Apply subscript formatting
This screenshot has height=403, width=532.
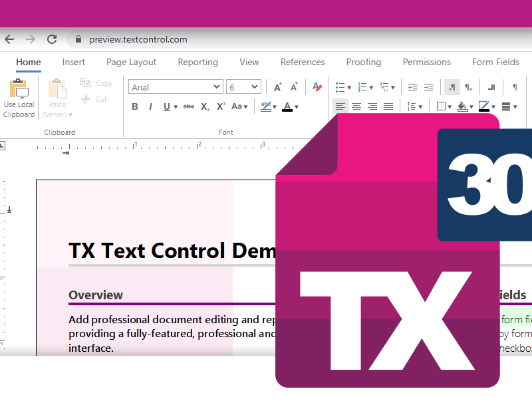click(x=205, y=106)
